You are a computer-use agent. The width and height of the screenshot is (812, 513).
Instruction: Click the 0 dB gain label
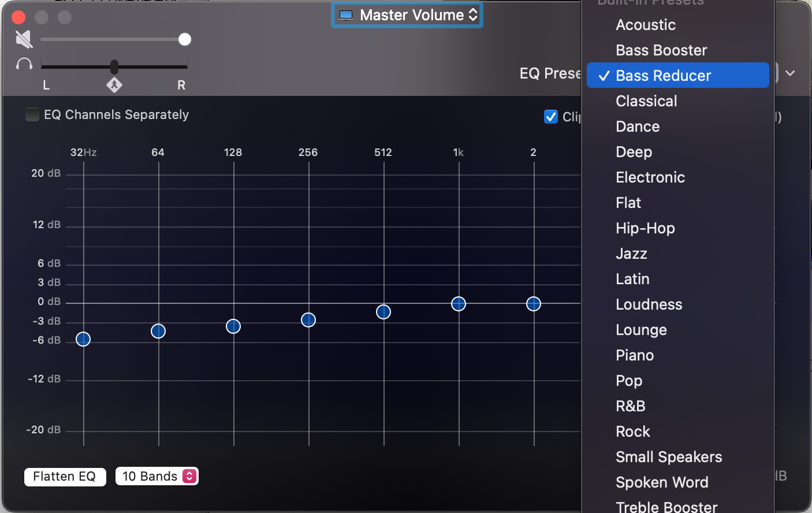(x=49, y=302)
